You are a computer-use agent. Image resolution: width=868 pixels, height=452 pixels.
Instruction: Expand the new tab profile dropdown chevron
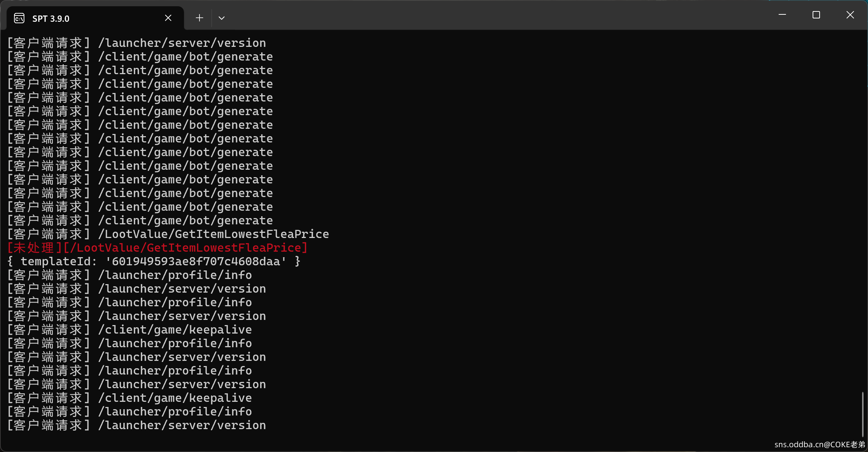tap(222, 18)
